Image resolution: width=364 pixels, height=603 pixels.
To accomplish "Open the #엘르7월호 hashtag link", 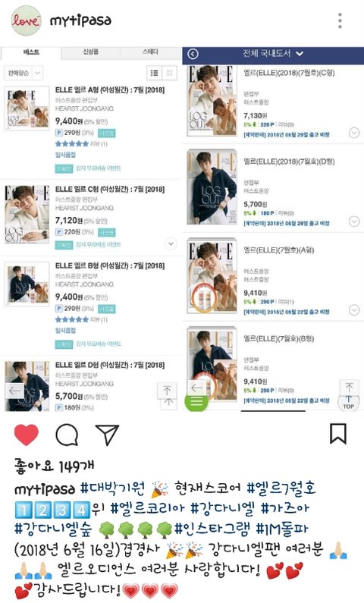I will [281, 488].
